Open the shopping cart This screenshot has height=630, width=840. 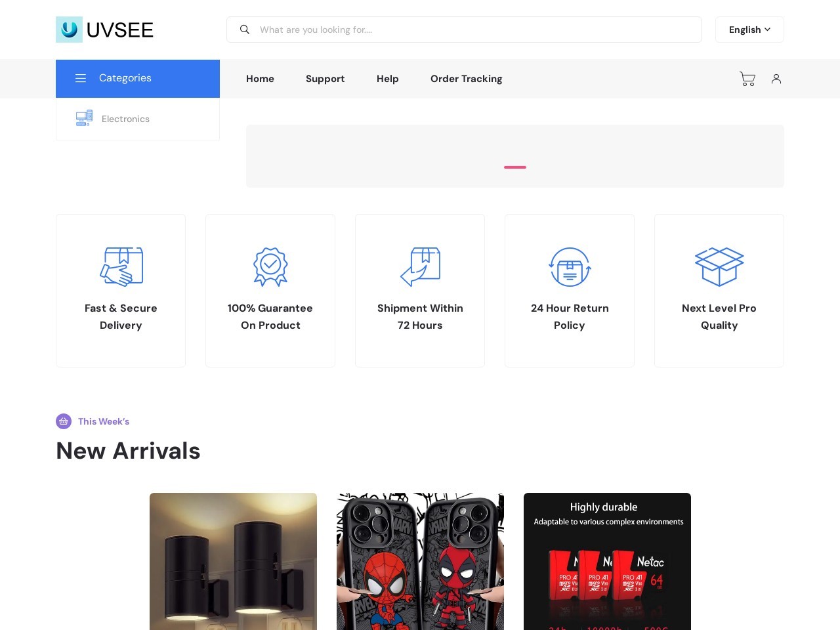[747, 79]
